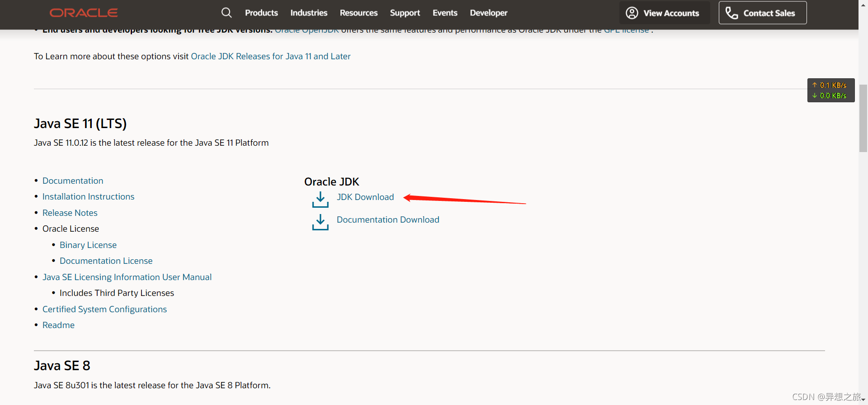
Task: Click the Java SE 8u301 latest release text
Action: coord(152,385)
